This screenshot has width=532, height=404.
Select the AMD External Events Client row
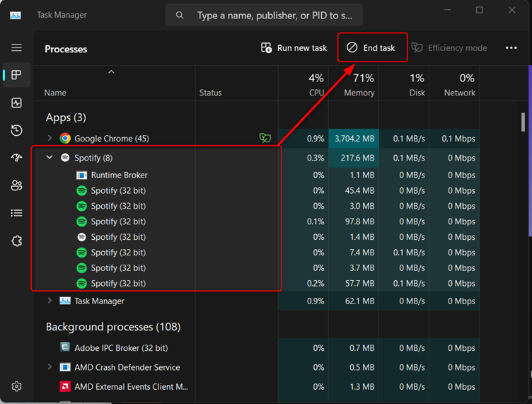(257, 387)
